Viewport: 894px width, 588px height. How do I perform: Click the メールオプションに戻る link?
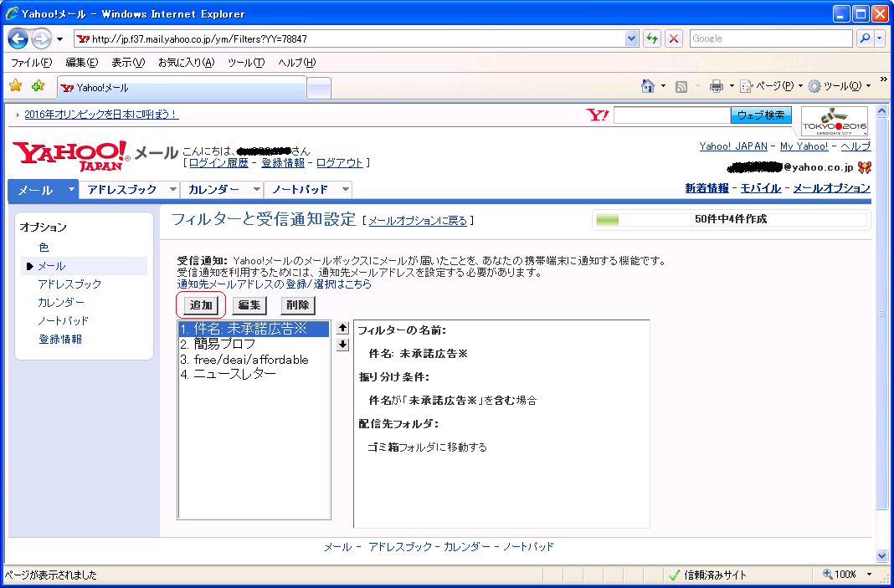pos(418,221)
